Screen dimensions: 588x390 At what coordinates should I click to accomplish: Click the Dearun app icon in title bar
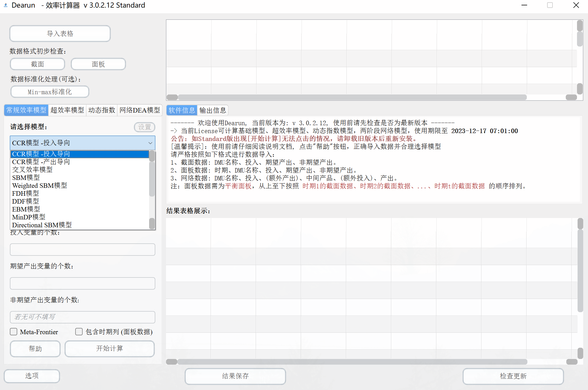(x=6, y=5)
